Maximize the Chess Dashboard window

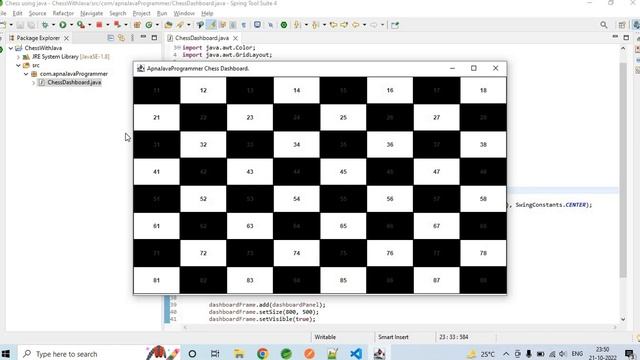pyautogui.click(x=473, y=68)
